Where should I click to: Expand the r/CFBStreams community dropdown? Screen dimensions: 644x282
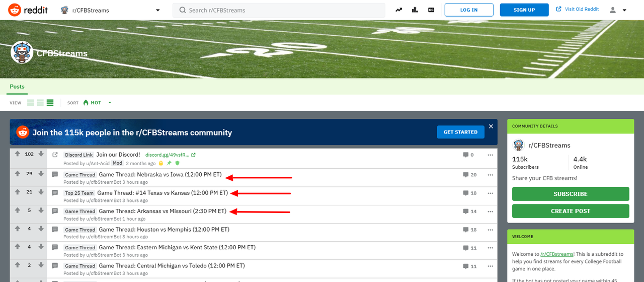[x=110, y=10]
